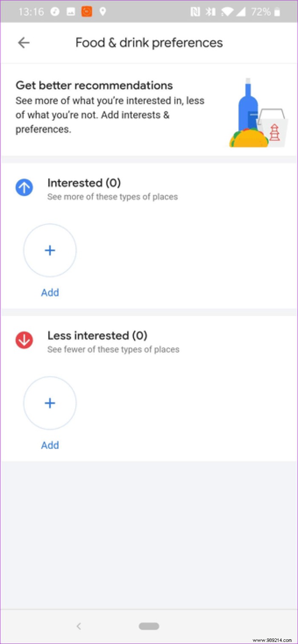298x644 pixels.
Task: Click the plus circle under Interested
Action: coord(50,250)
